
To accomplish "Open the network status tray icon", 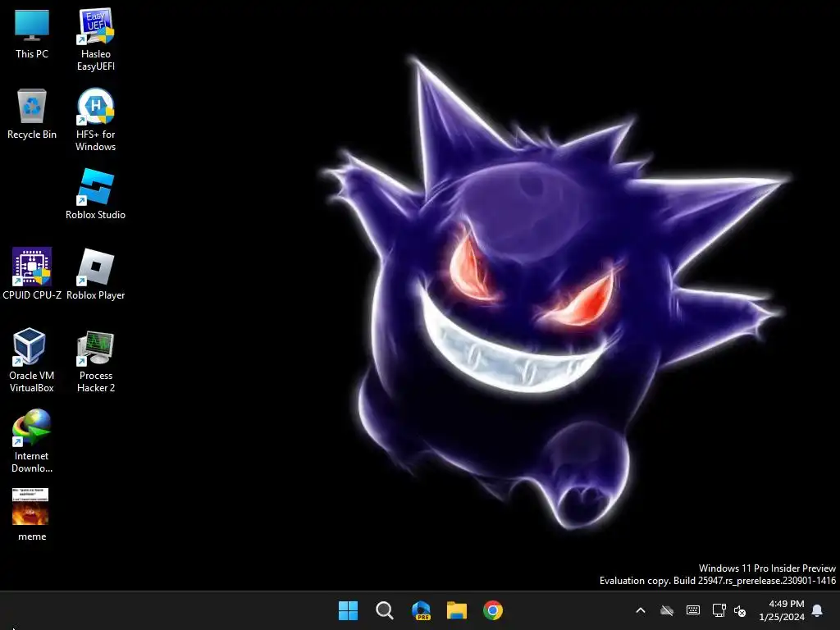I will 719,610.
